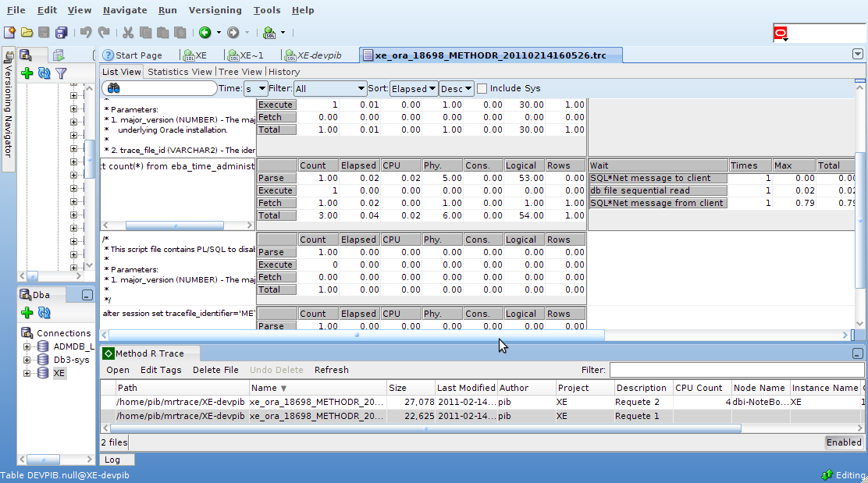
Task: Click the Delete File button in Method R Trace
Action: [x=215, y=370]
